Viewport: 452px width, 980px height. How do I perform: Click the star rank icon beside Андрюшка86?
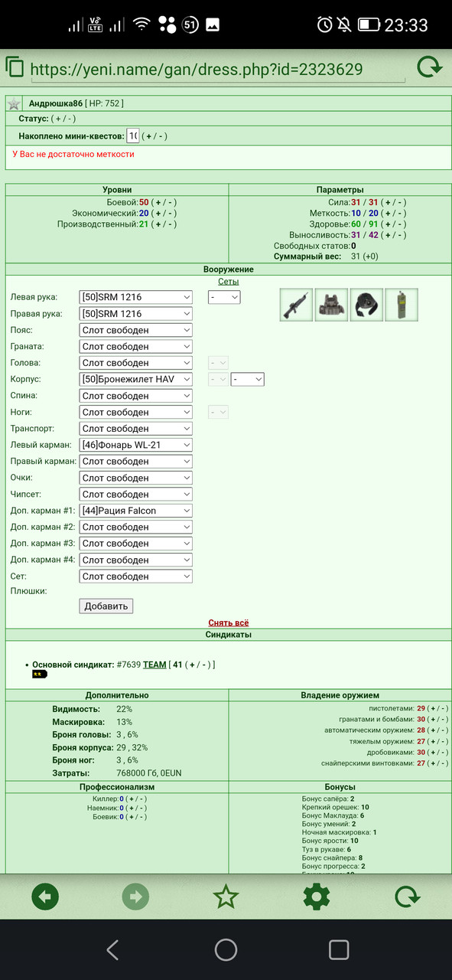point(14,103)
